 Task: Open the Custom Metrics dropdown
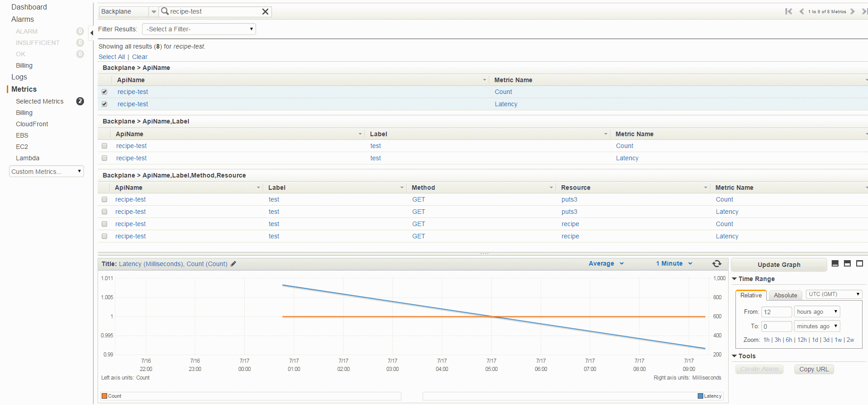click(46, 172)
